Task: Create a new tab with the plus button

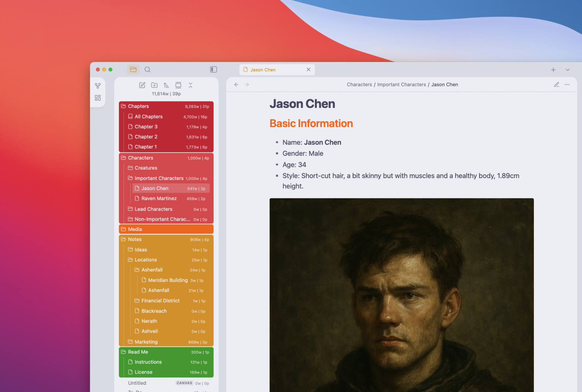Action: coord(553,70)
